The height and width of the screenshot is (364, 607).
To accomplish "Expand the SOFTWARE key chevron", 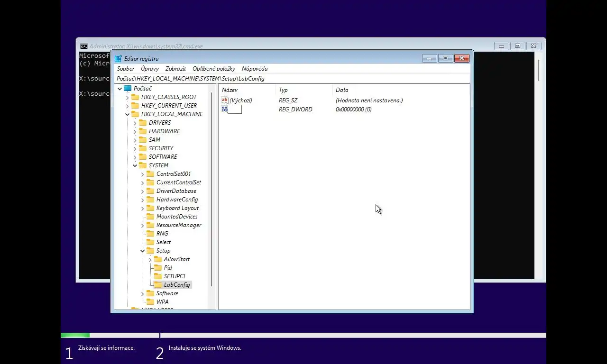I will 135,157.
